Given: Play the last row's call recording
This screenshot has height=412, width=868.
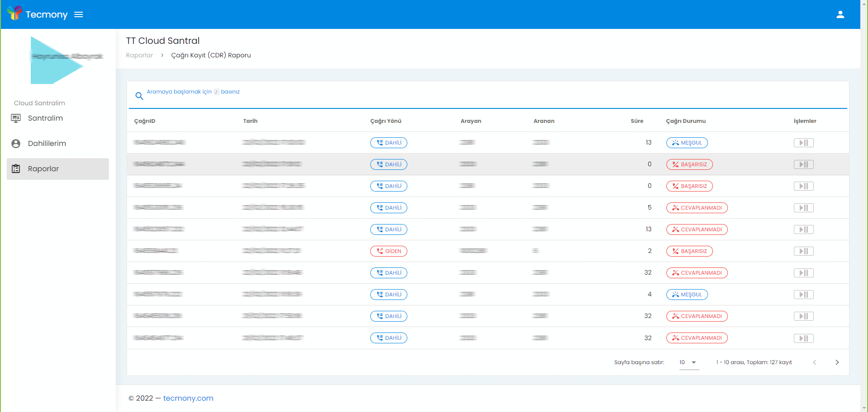Looking at the screenshot, I should [x=803, y=337].
